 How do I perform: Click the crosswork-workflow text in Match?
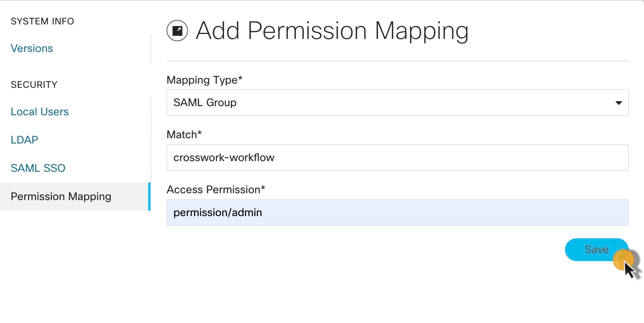pos(224,158)
